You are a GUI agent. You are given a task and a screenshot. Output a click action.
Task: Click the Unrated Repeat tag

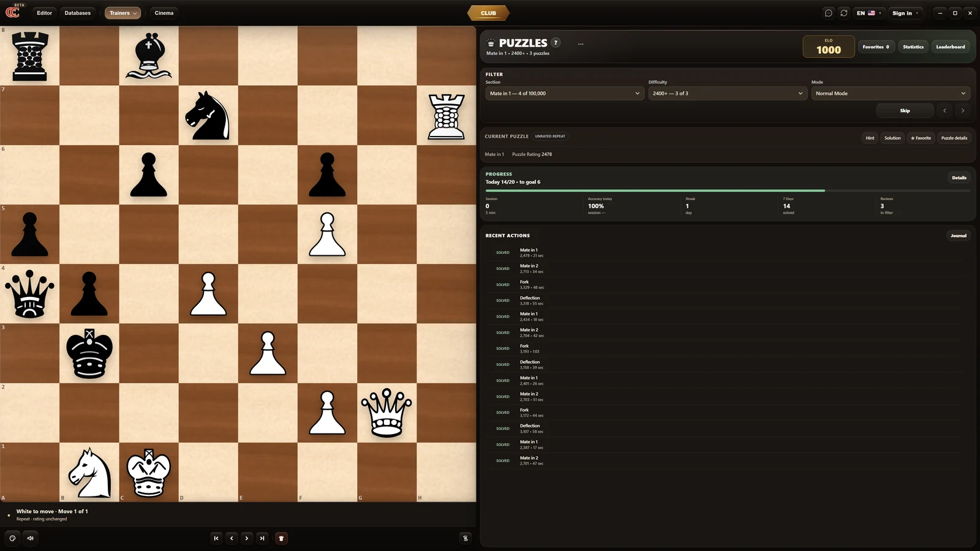click(x=550, y=136)
